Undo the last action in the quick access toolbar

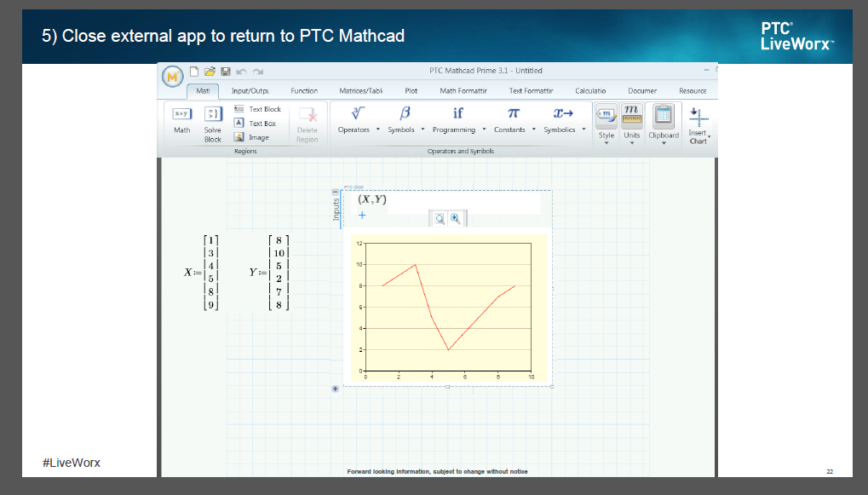coord(241,72)
